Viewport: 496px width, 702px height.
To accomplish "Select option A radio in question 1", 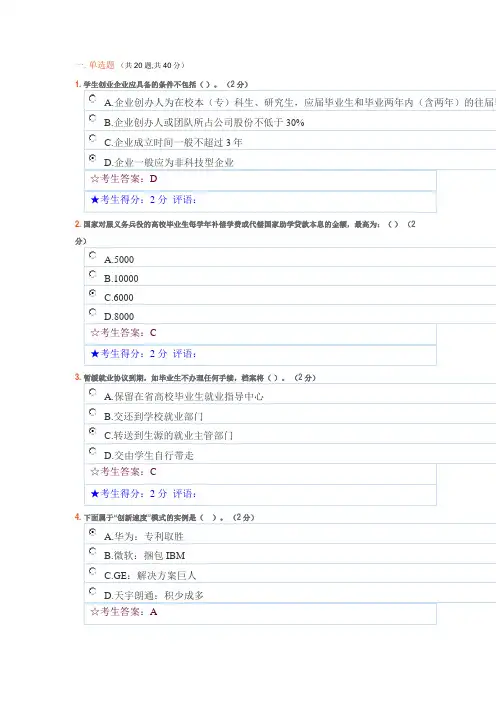I will [x=93, y=98].
